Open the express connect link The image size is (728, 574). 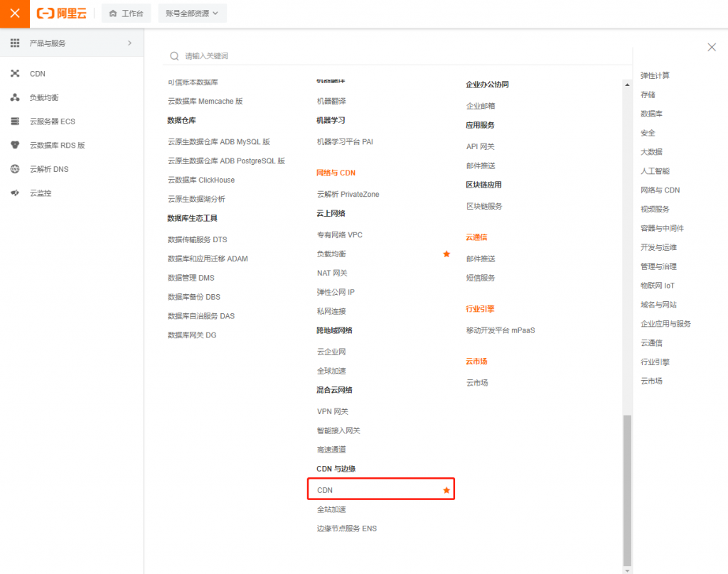331,450
